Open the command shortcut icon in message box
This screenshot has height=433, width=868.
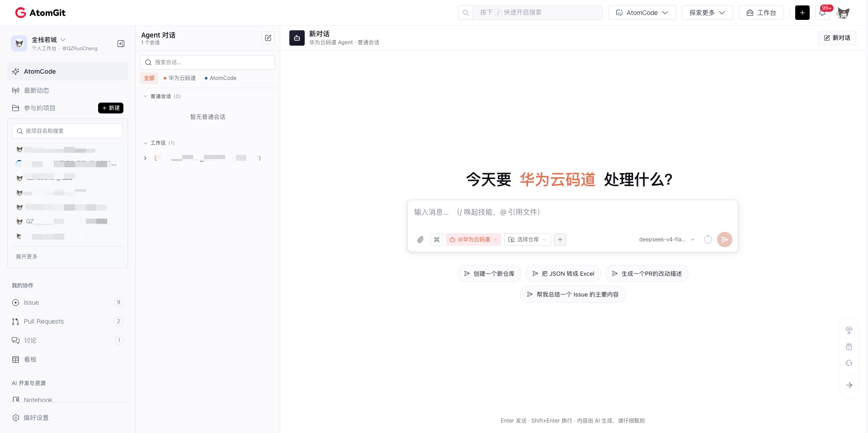437,240
